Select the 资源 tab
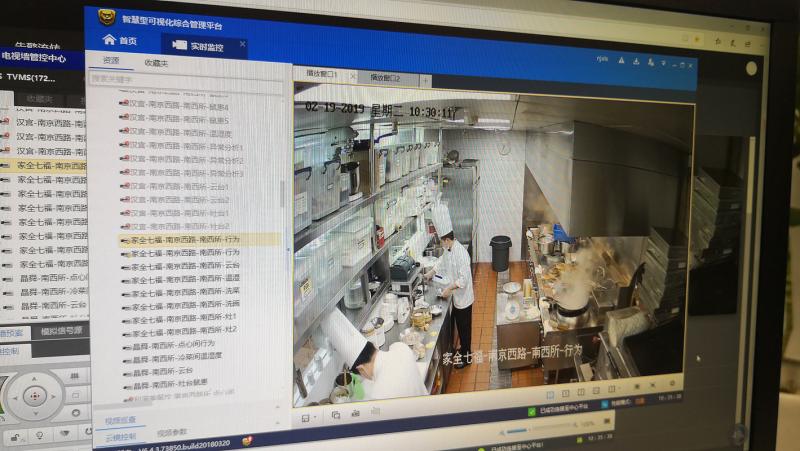 click(110, 61)
